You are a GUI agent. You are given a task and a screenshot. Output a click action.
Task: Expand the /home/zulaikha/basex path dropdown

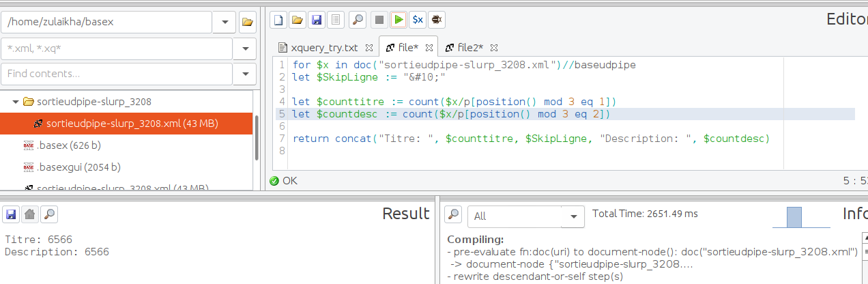(x=224, y=22)
